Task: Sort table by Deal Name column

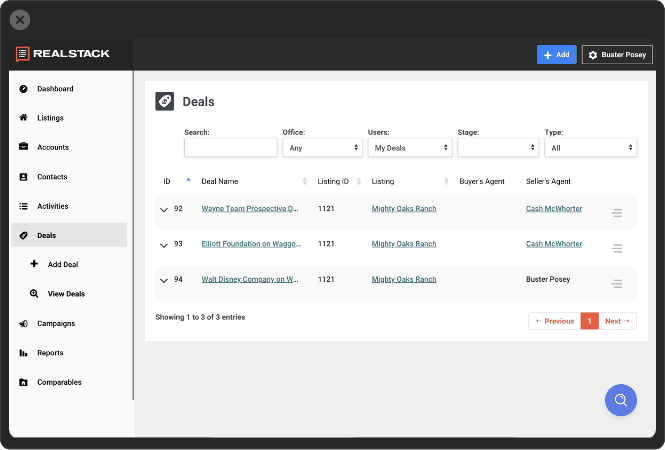Action: point(220,181)
